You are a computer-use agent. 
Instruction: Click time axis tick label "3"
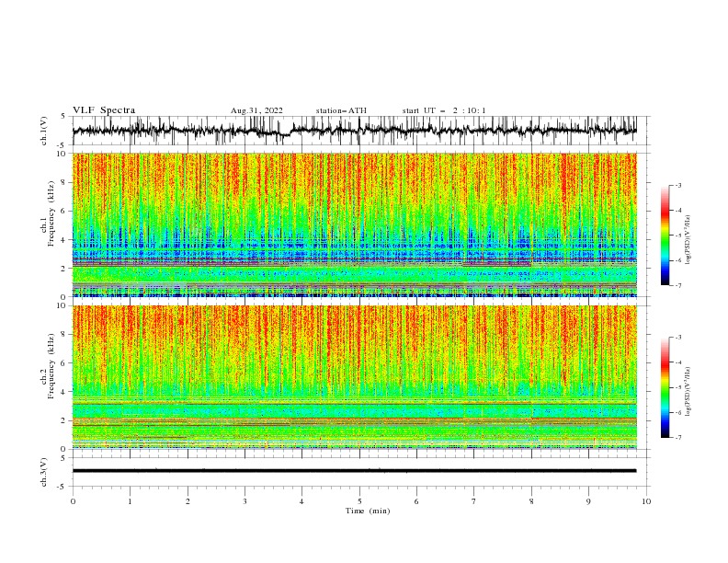coord(245,501)
